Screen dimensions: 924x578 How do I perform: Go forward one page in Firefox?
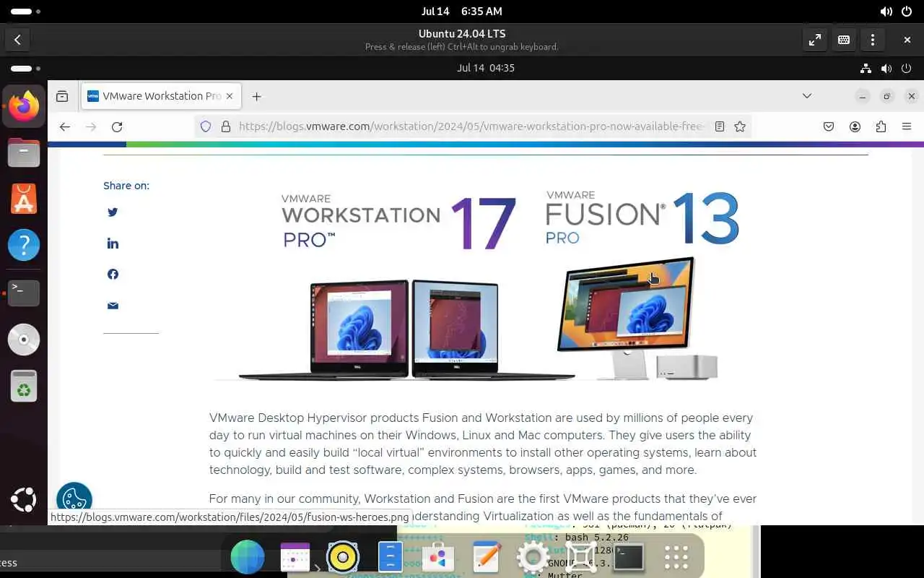[x=91, y=126]
